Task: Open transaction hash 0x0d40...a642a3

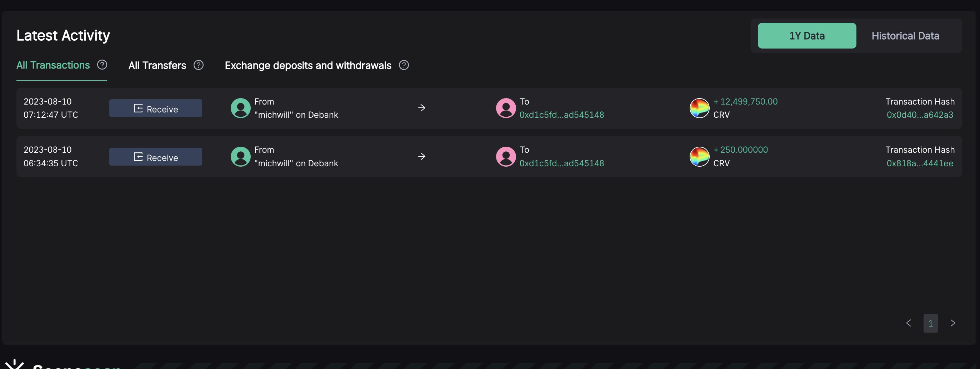Action: [920, 115]
